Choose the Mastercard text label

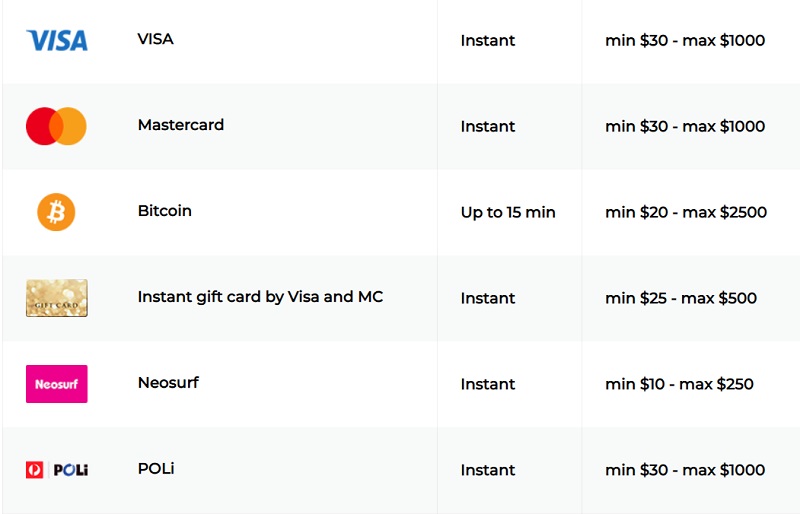coord(181,125)
